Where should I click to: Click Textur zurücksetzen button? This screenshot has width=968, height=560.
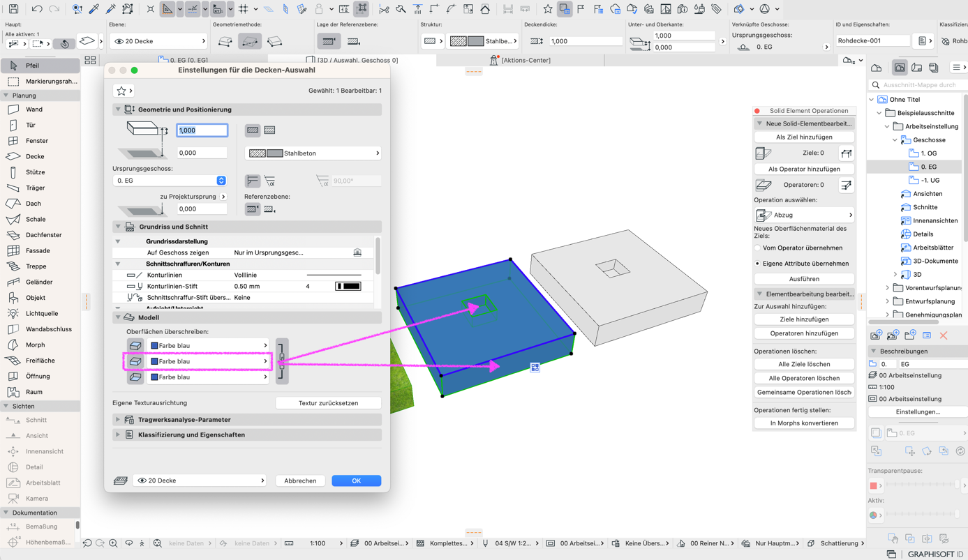[x=329, y=403]
